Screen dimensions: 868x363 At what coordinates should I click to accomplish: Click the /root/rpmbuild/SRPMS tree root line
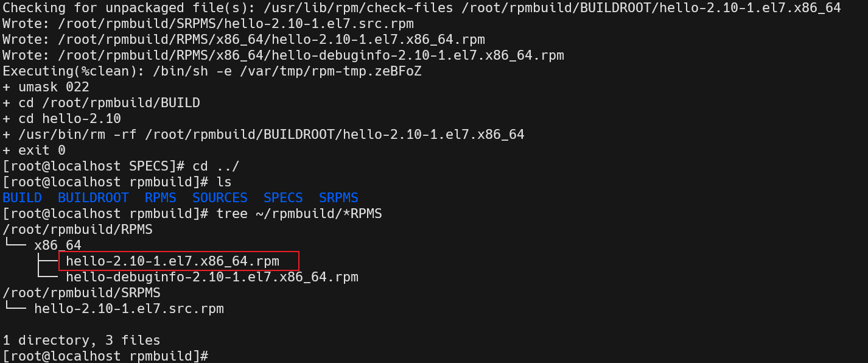click(82, 293)
